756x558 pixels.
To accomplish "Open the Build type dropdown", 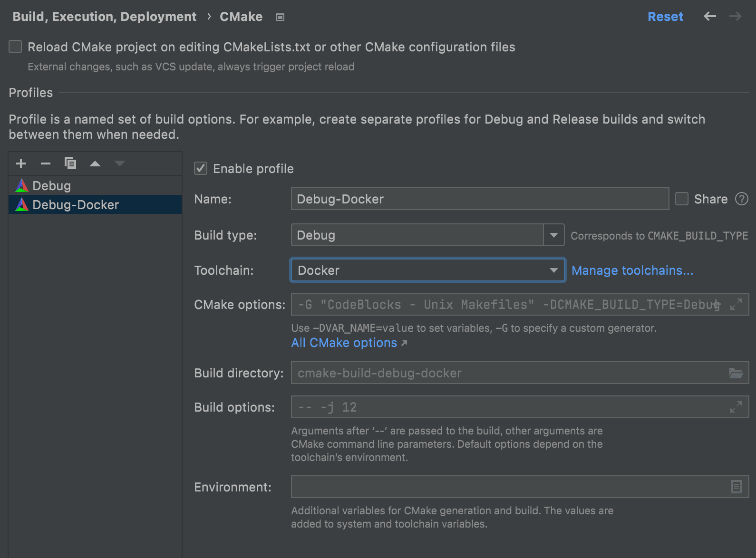I will [553, 235].
